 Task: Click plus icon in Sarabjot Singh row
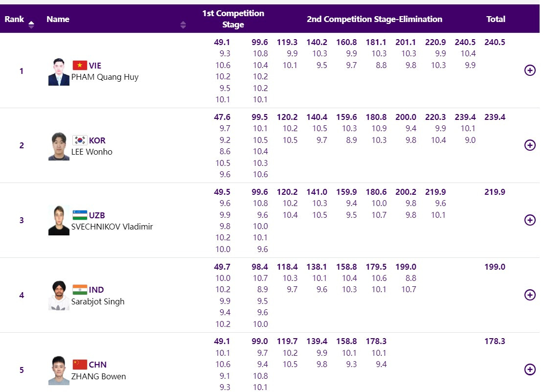pyautogui.click(x=529, y=295)
